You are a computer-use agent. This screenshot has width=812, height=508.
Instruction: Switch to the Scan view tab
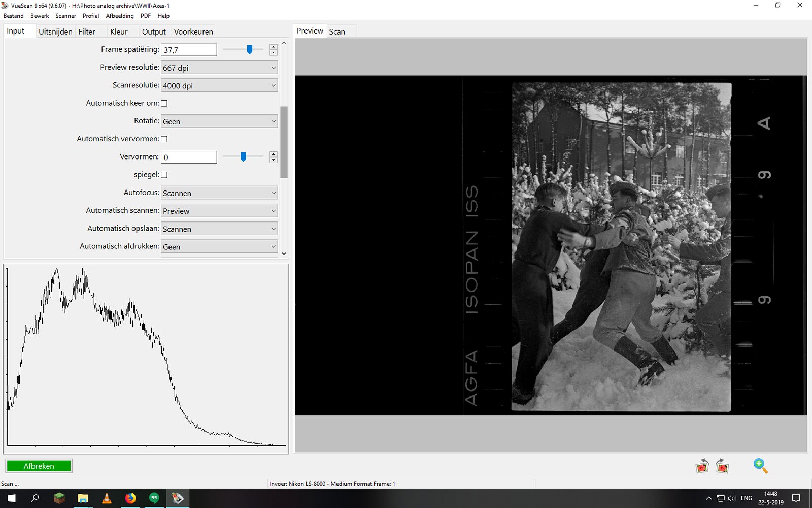pos(337,31)
